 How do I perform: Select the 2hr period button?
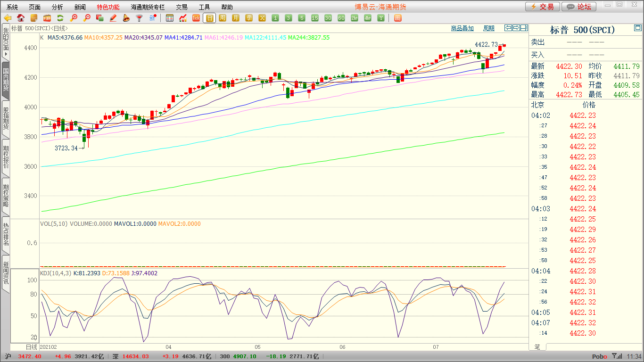[x=355, y=18]
